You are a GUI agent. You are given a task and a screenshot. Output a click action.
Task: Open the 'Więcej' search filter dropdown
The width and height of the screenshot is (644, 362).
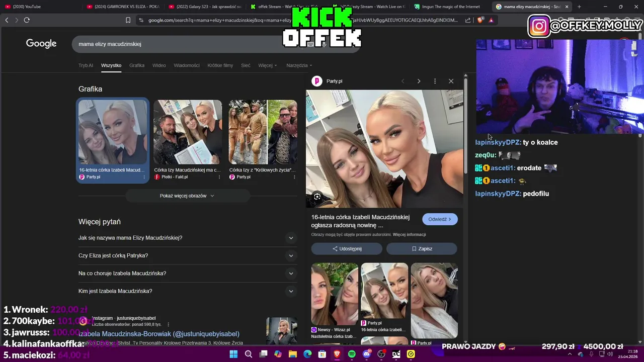268,65
